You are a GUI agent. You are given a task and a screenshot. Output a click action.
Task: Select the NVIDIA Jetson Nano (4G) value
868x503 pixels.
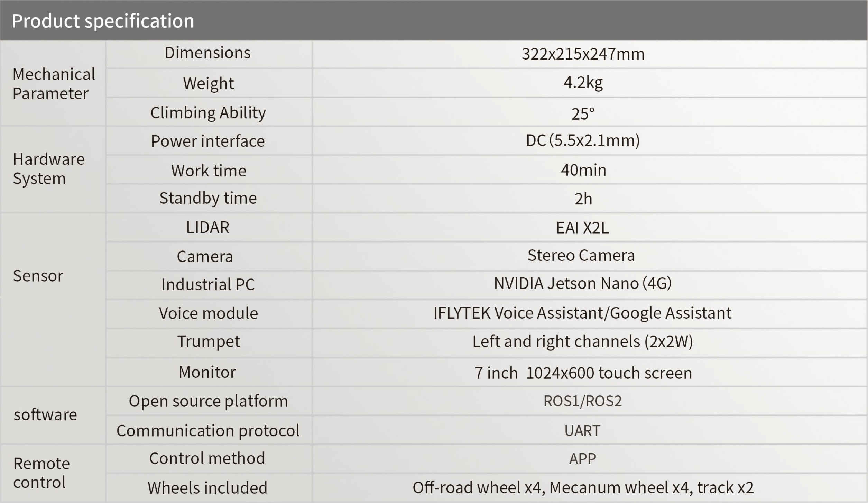(582, 284)
